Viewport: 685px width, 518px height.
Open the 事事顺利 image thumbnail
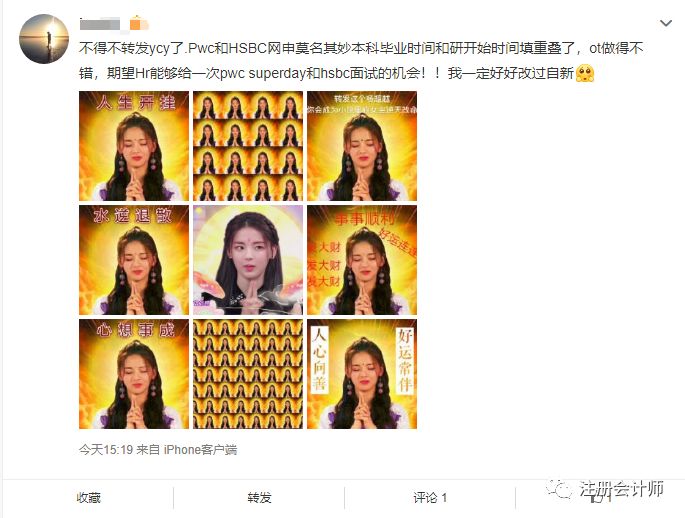click(362, 260)
